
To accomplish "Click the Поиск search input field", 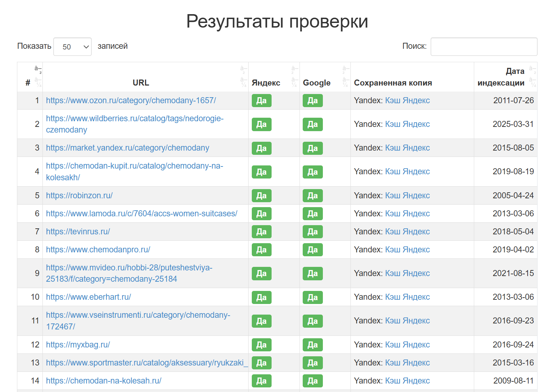I will tap(484, 47).
